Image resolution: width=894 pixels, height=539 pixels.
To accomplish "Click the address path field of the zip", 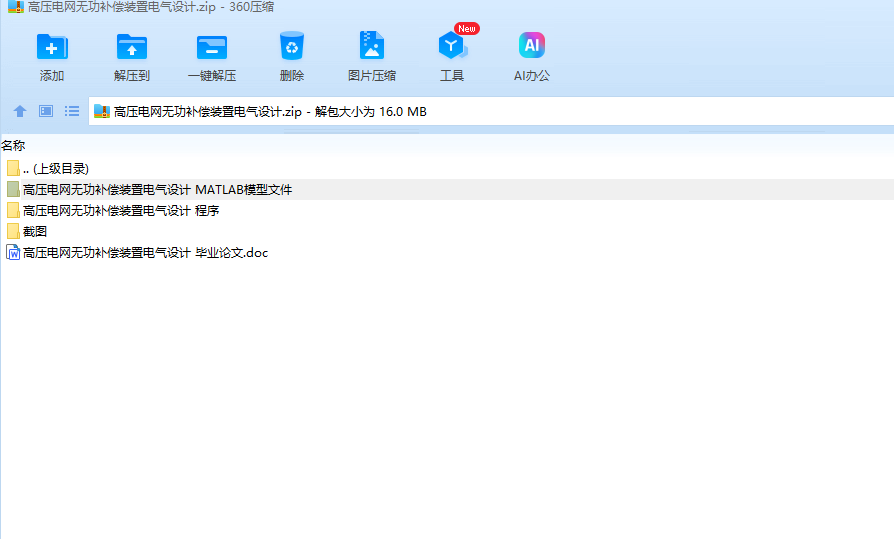I will 491,111.
